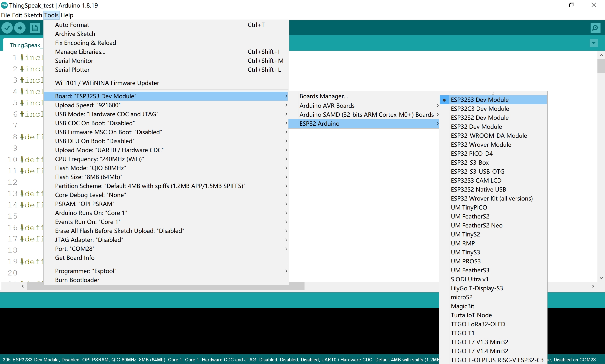Viewport: 605px width, 364px height.
Task: Click horizontal scrollbar right arrow
Action: (x=593, y=286)
